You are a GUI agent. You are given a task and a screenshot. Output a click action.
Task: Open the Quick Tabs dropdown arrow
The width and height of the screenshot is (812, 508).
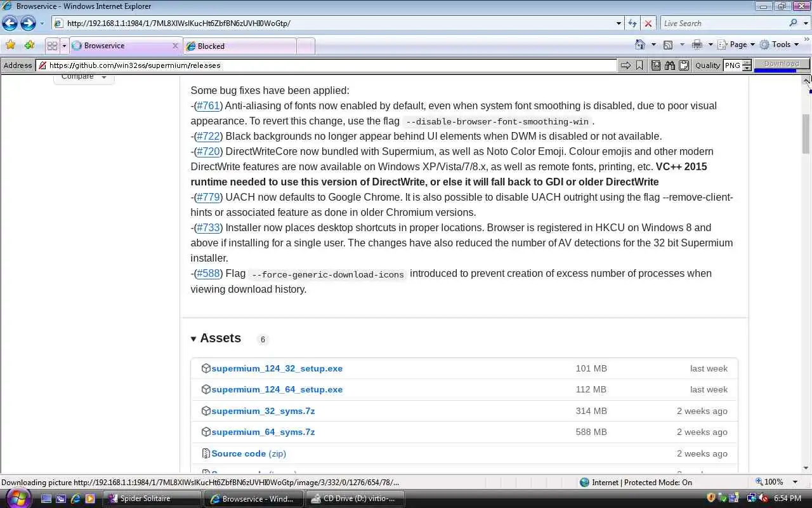tap(64, 46)
